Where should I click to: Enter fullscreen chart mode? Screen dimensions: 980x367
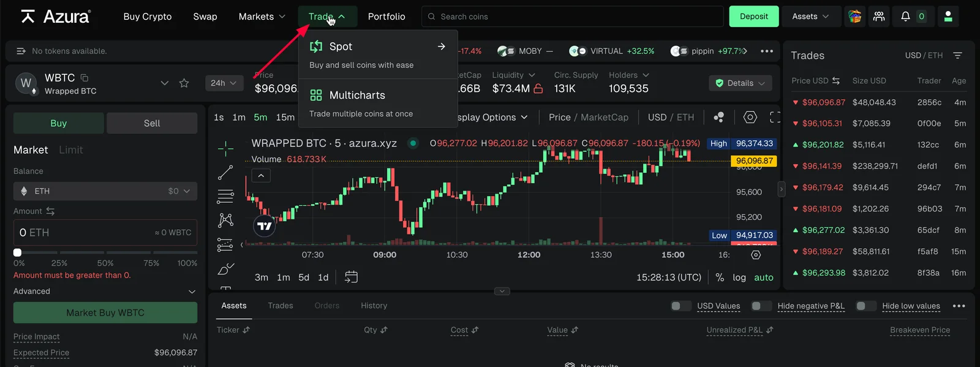point(775,117)
